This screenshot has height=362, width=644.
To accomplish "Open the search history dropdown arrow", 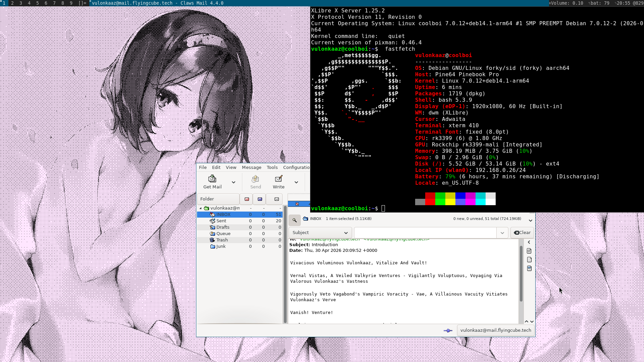I will click(502, 233).
